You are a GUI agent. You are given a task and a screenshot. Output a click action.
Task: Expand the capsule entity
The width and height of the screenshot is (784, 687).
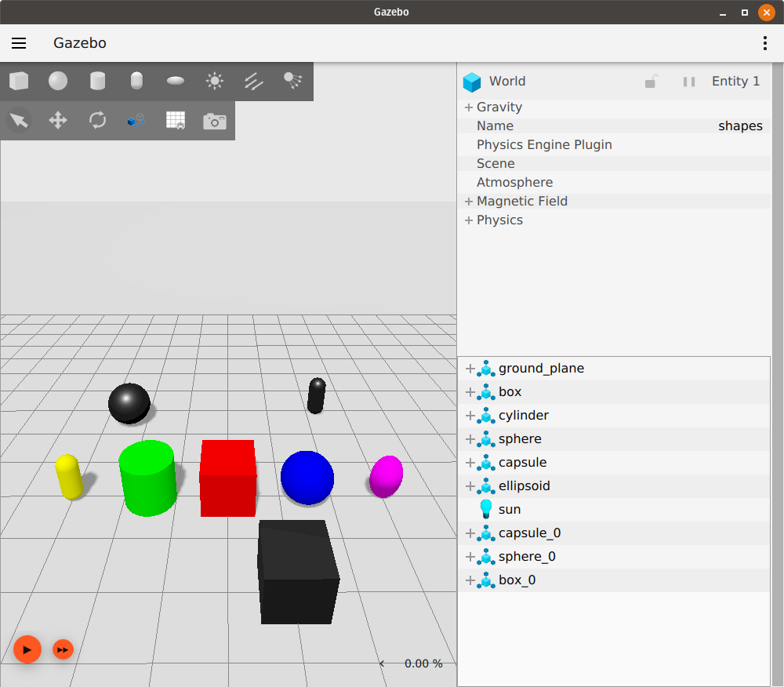(x=470, y=463)
